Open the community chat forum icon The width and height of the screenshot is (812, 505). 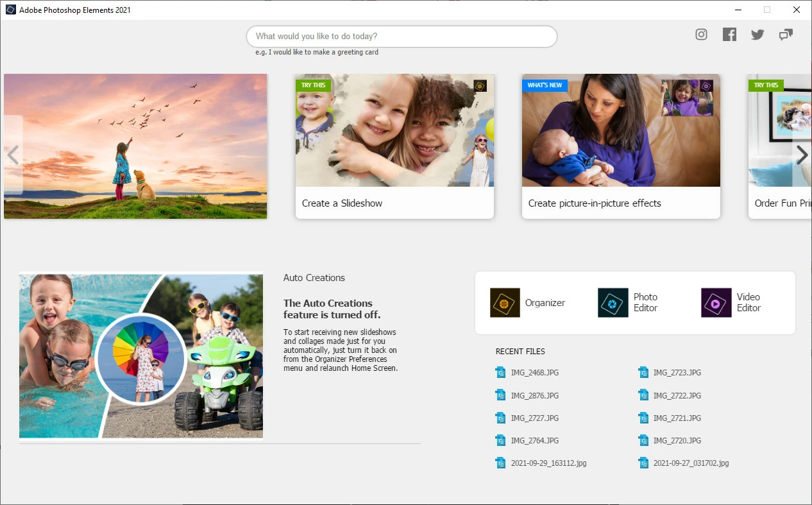click(786, 35)
